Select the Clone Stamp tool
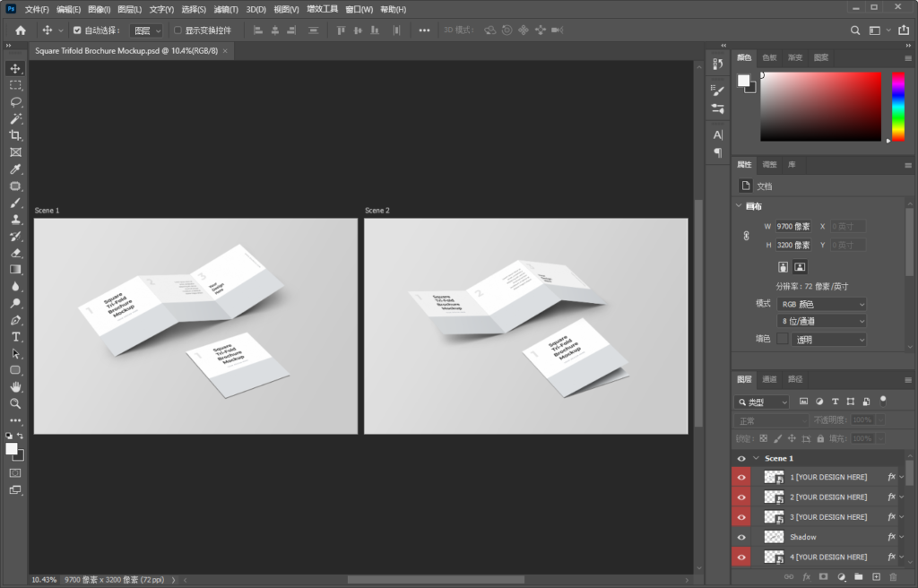 (15, 220)
